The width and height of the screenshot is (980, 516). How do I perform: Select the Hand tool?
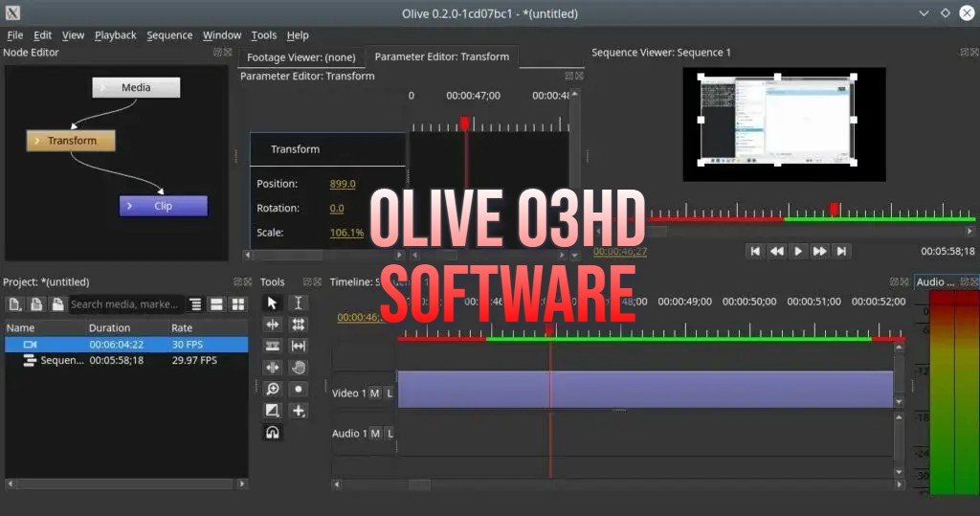299,368
